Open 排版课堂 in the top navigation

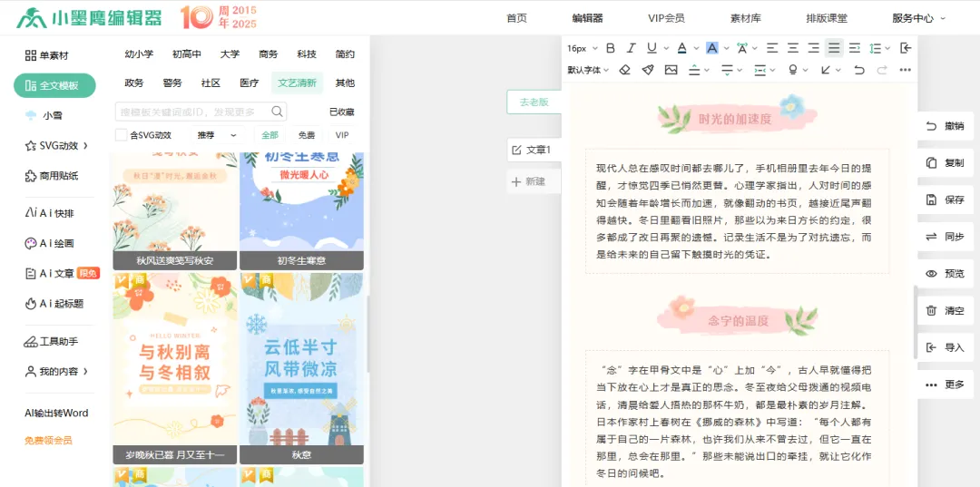pyautogui.click(x=827, y=18)
